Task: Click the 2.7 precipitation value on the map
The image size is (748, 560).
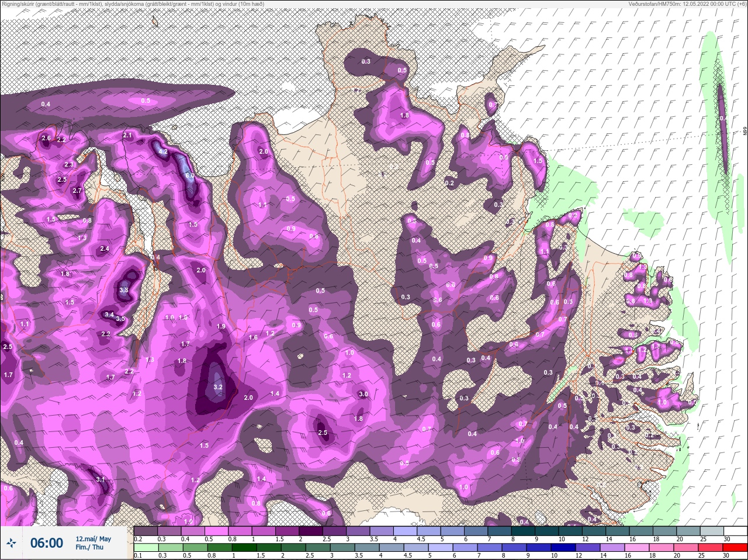Action: pyautogui.click(x=77, y=191)
